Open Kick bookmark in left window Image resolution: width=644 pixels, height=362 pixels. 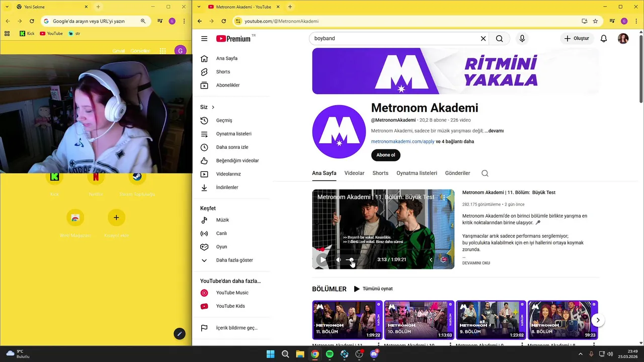pos(28,34)
